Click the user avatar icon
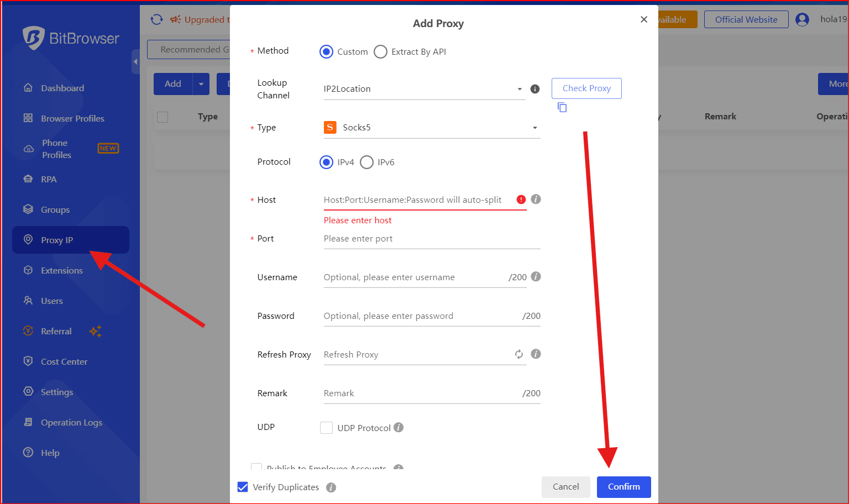This screenshot has width=849, height=504. point(802,19)
